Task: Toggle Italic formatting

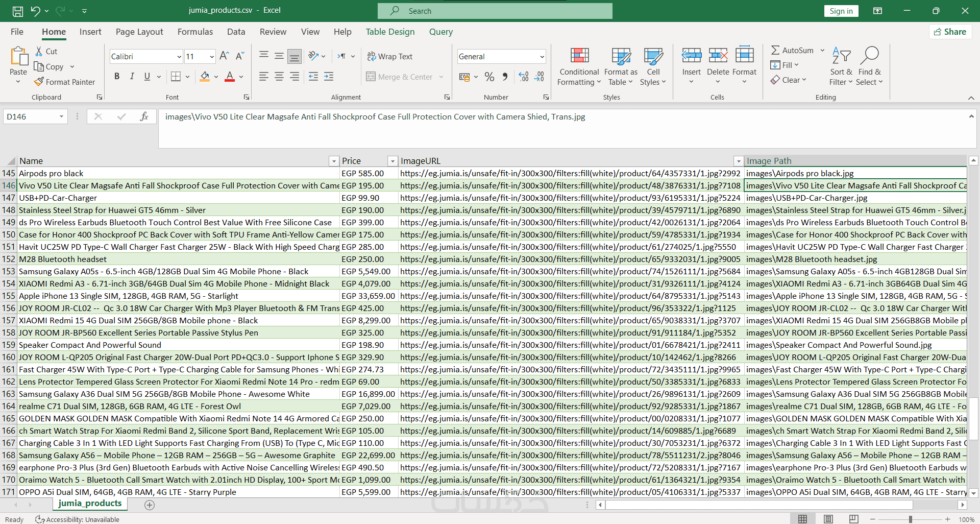Action: pyautogui.click(x=132, y=77)
